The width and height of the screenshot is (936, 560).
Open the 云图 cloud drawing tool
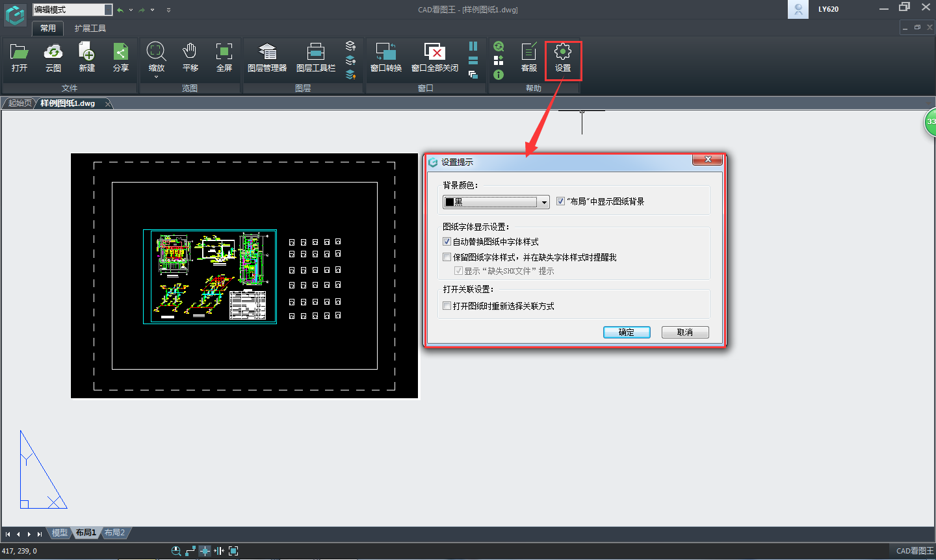53,57
